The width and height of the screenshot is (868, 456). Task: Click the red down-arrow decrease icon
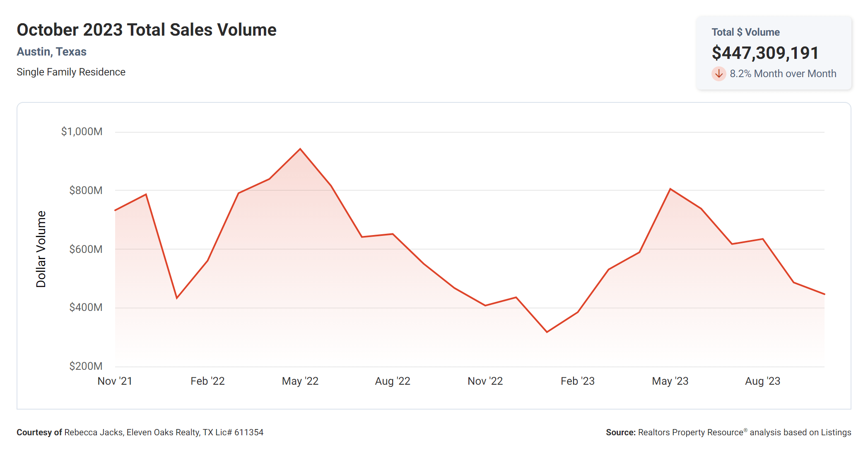(719, 74)
